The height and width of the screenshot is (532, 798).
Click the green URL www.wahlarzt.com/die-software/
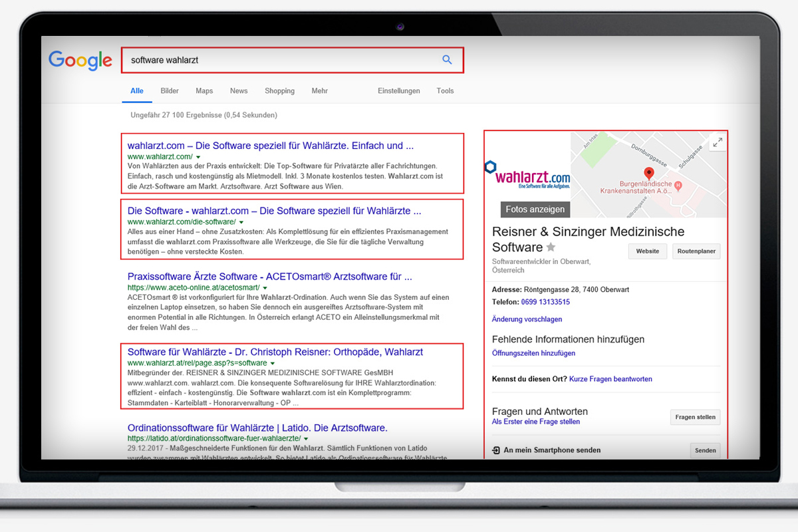(182, 222)
